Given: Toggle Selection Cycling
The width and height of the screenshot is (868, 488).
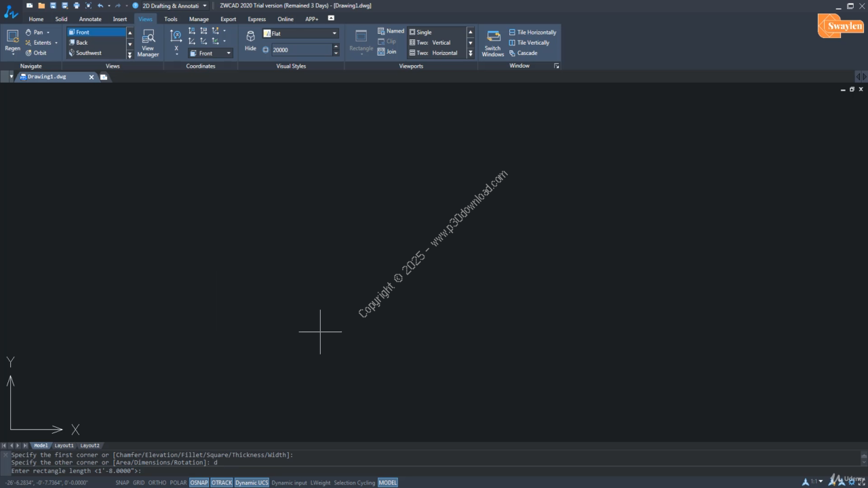Looking at the screenshot, I should tap(355, 483).
